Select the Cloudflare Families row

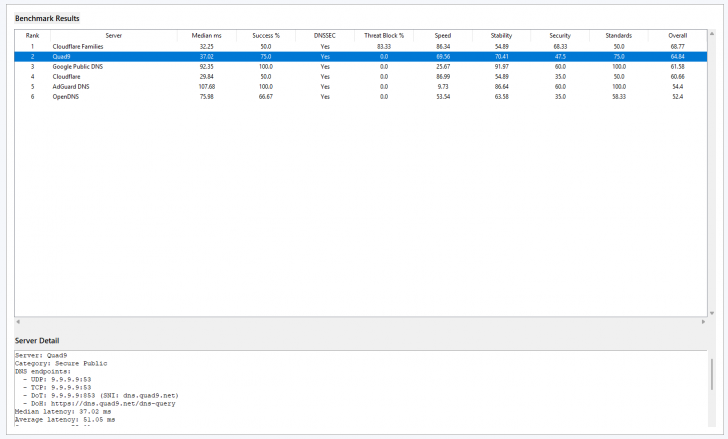click(x=361, y=47)
